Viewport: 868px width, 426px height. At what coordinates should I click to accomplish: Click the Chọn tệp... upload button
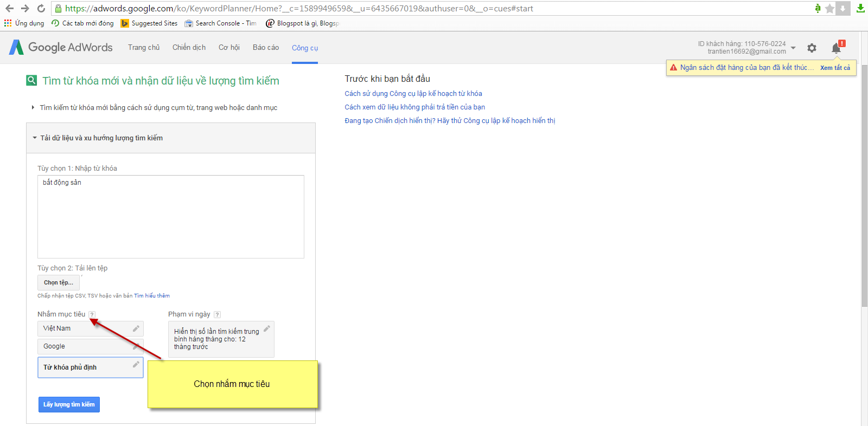[59, 283]
